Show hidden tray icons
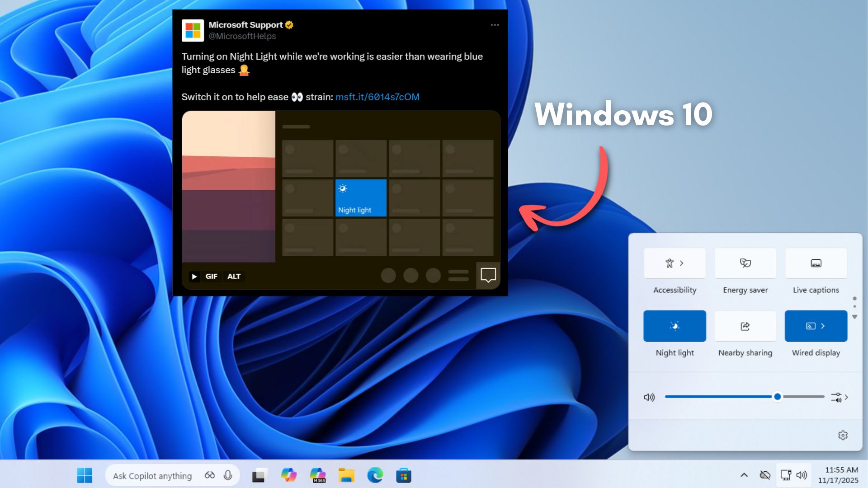Viewport: 868px width, 488px height. [x=743, y=475]
